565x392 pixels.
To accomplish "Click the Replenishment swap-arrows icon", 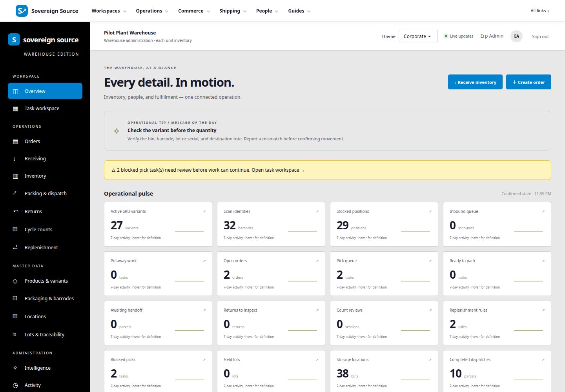I will (x=15, y=247).
